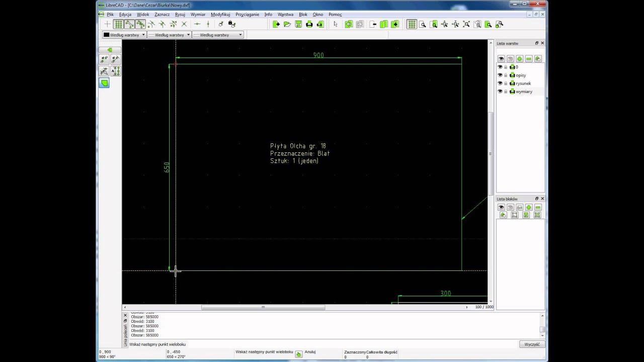Open the Warstwa menu
This screenshot has width=644, height=362.
pos(285,15)
